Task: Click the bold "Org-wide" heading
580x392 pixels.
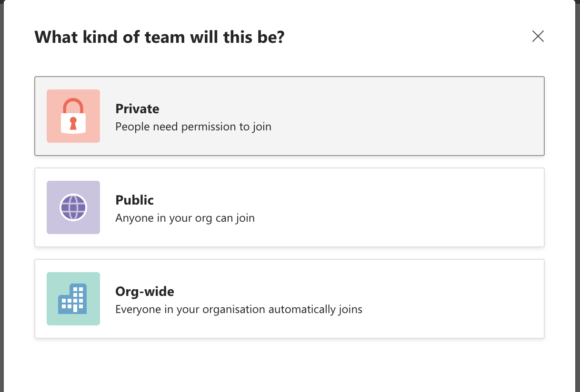Action: (145, 292)
